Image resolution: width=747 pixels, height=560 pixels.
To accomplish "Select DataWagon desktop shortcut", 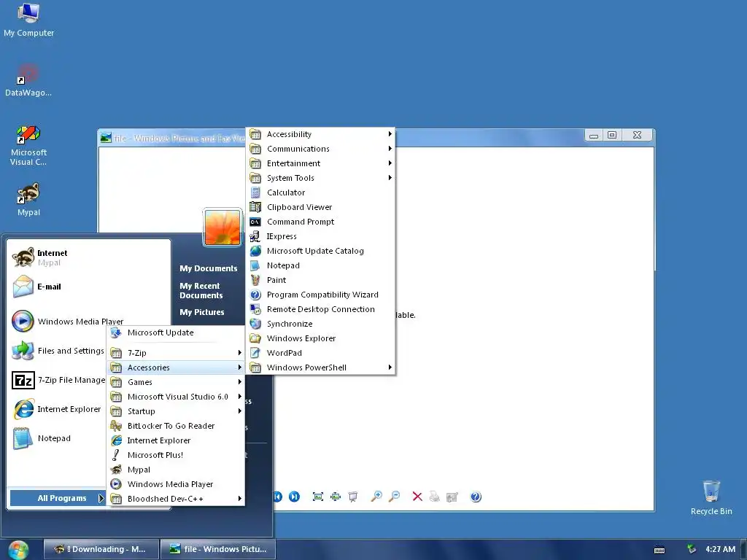I will pyautogui.click(x=28, y=80).
